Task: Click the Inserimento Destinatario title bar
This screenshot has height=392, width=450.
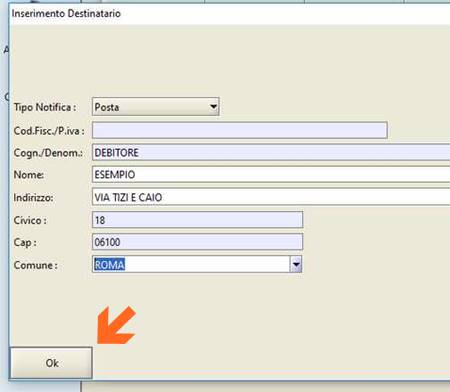Action: tap(229, 14)
